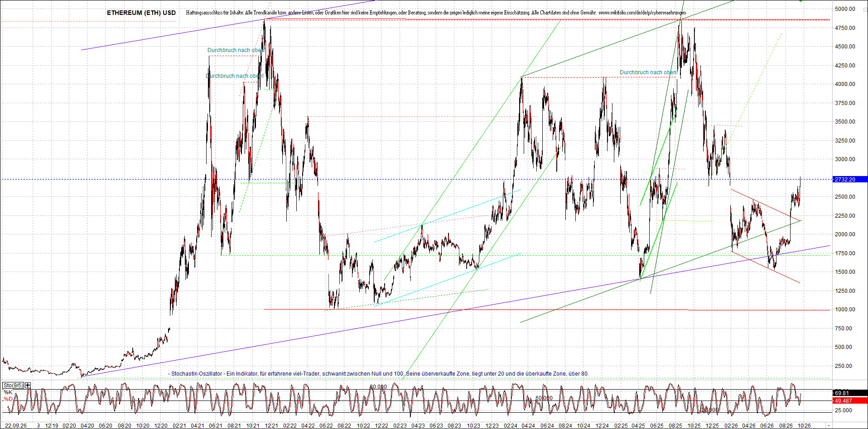This screenshot has height=429, width=868.
Task: Click the 1000.00 price axis label
Action: [x=845, y=310]
